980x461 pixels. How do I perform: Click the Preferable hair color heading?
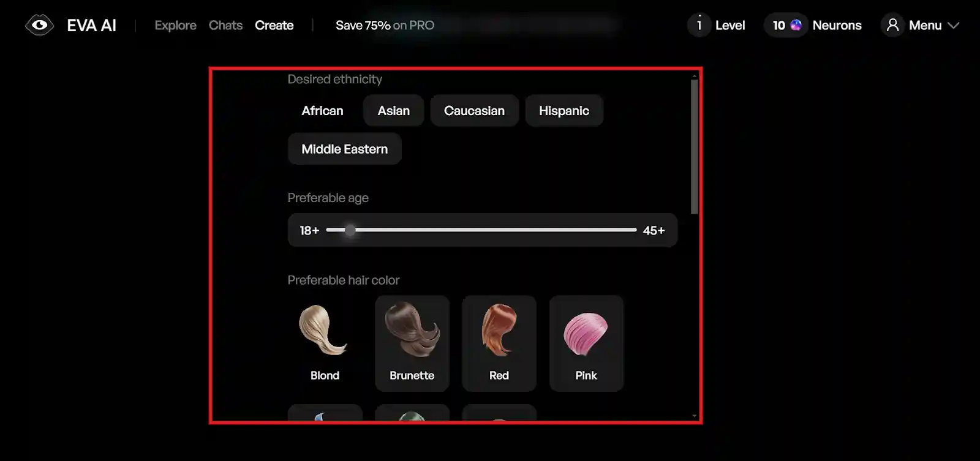click(x=343, y=280)
